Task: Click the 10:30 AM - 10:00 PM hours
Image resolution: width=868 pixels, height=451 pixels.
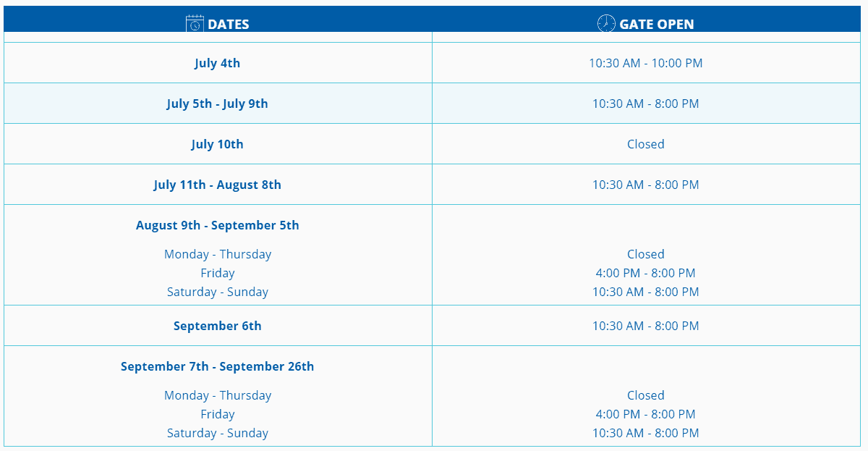Action: point(646,63)
